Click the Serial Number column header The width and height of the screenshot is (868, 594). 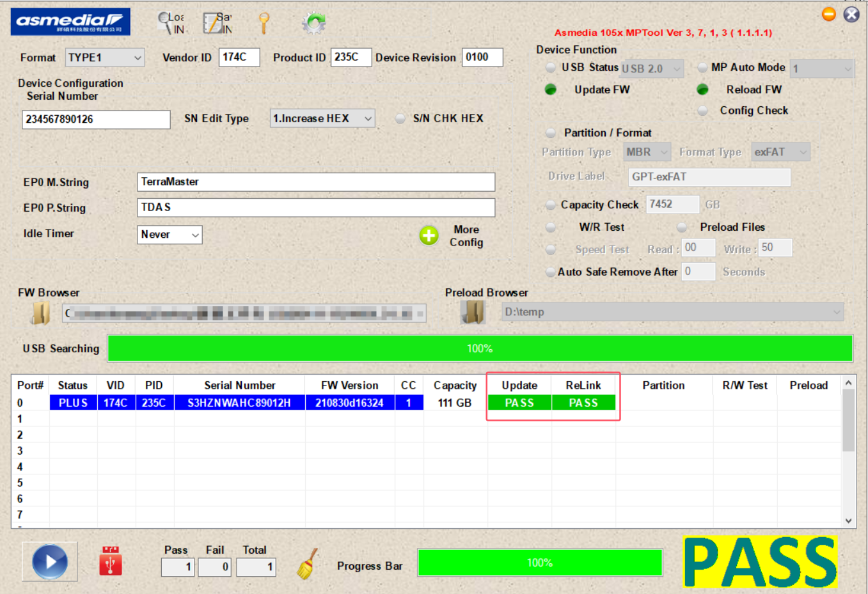[x=239, y=386]
